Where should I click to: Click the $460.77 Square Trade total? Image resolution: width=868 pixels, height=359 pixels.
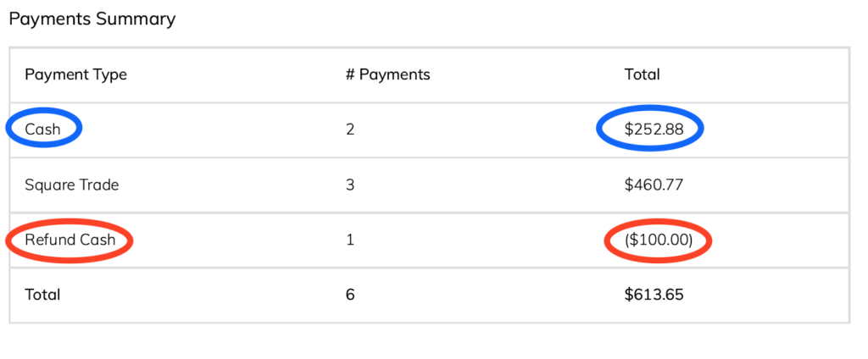tap(654, 185)
